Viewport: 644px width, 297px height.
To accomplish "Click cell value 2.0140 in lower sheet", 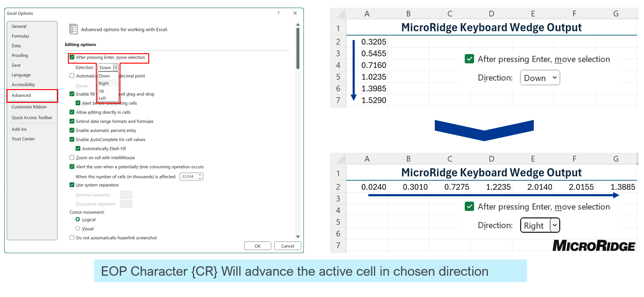I will 540,187.
